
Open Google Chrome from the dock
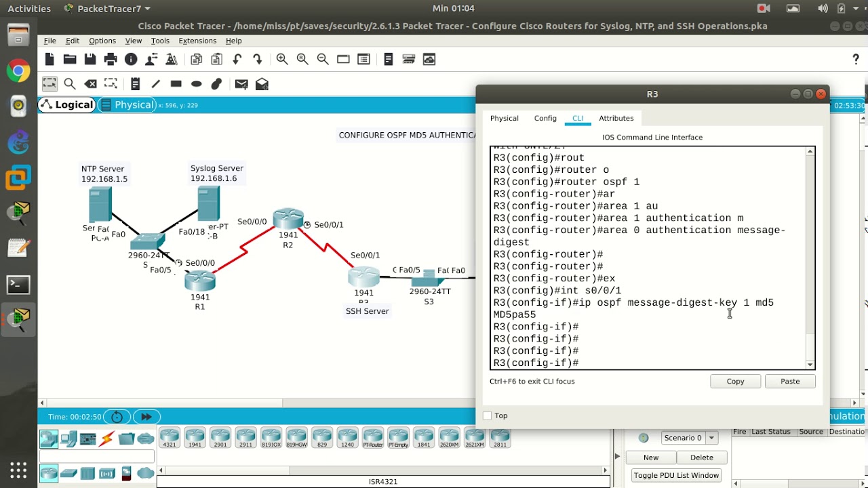pyautogui.click(x=18, y=70)
